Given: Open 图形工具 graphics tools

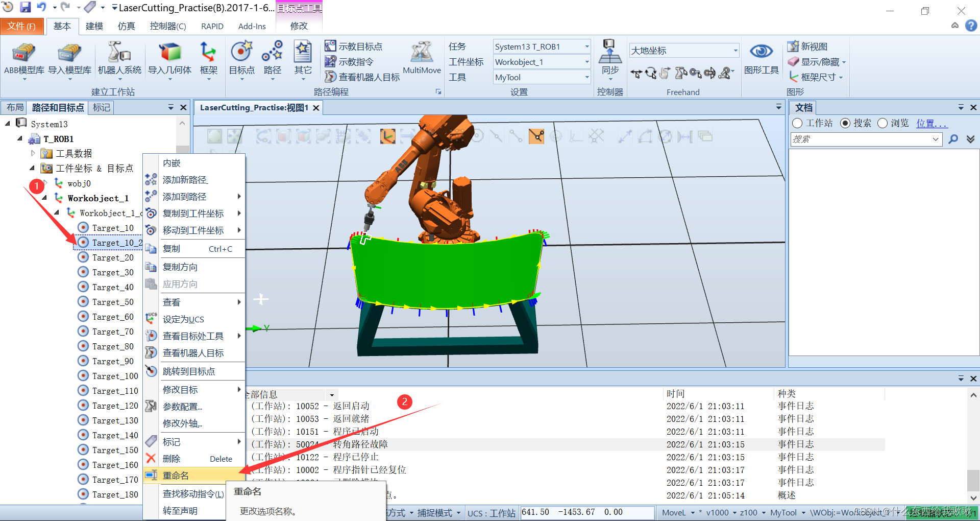Looking at the screenshot, I should pos(761,59).
